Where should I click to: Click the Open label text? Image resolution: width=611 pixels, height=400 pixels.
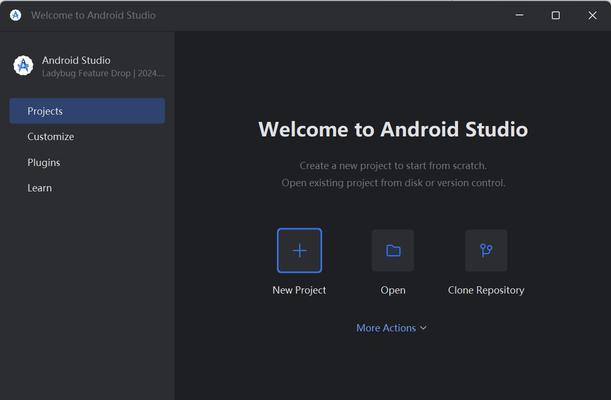point(393,290)
